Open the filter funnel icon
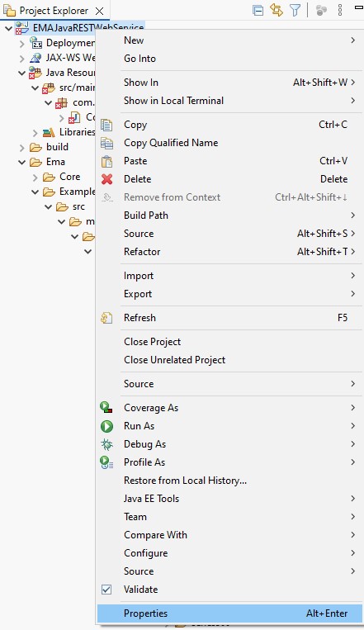364x630 pixels. tap(295, 10)
